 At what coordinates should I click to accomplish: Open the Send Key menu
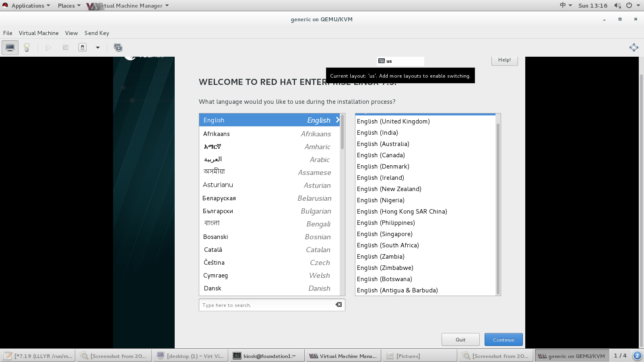97,33
